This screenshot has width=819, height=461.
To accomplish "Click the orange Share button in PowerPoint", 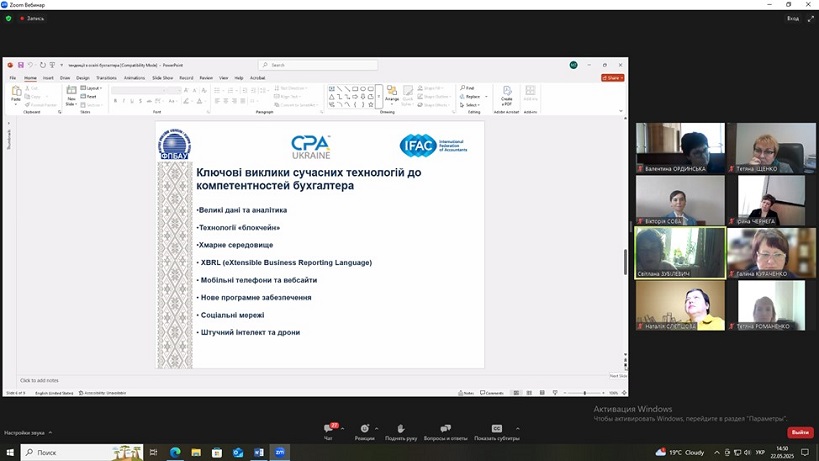I will 613,78.
